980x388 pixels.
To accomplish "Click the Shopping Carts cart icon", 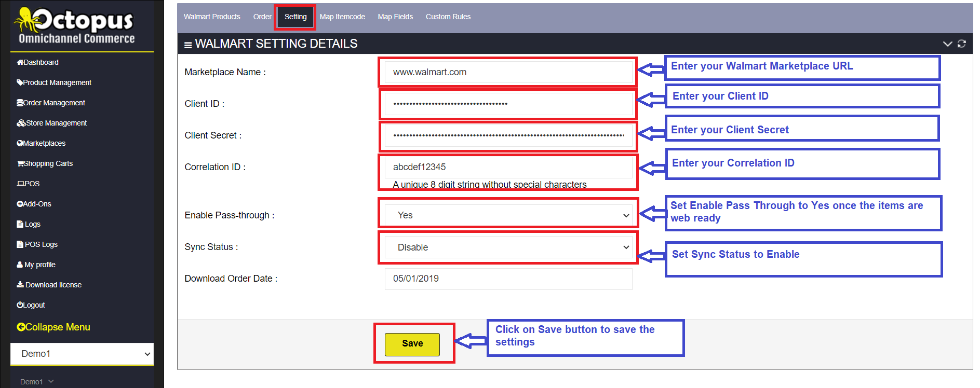I will point(20,163).
